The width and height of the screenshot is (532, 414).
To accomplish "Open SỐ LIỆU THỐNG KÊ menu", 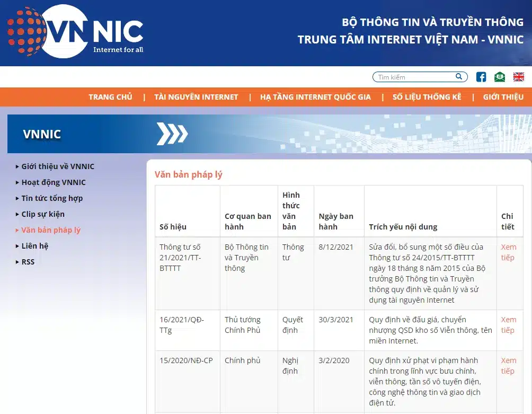I will (x=427, y=97).
